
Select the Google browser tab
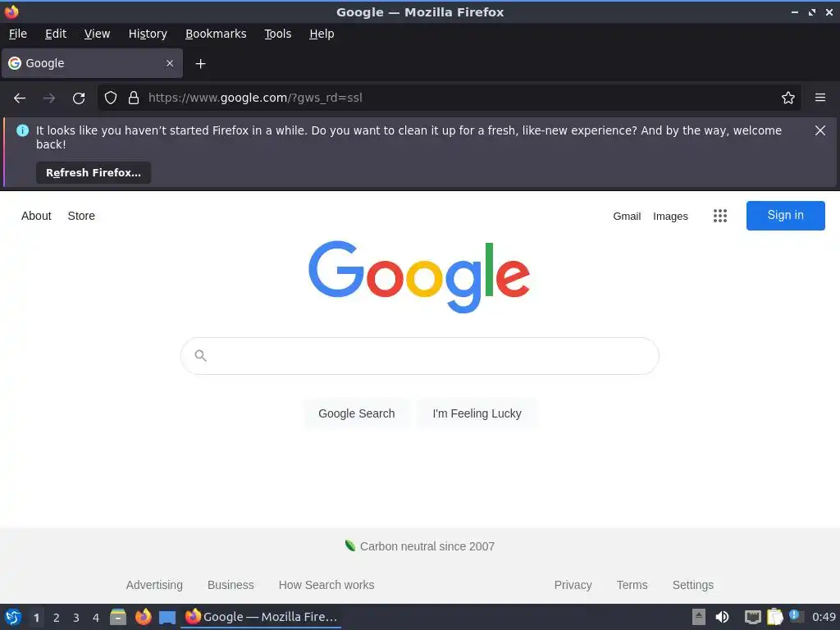point(92,63)
